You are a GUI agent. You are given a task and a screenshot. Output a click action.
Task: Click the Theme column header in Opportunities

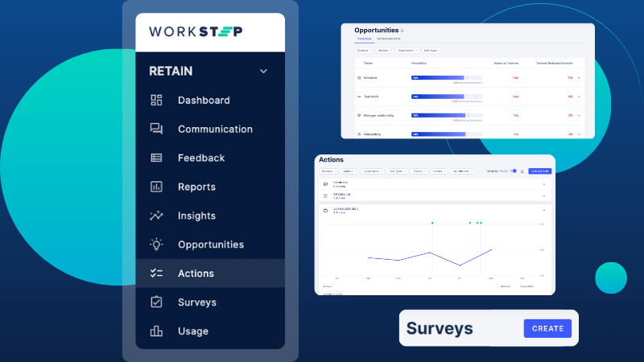pyautogui.click(x=368, y=64)
